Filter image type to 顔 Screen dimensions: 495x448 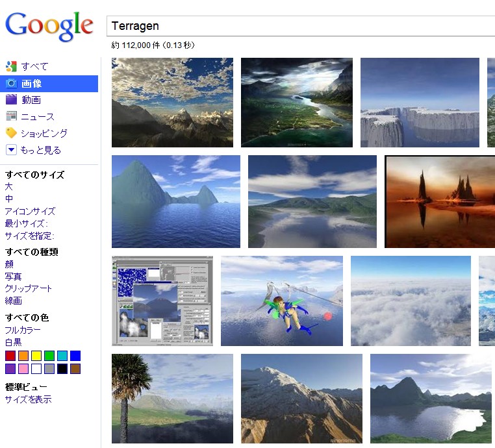(9, 264)
